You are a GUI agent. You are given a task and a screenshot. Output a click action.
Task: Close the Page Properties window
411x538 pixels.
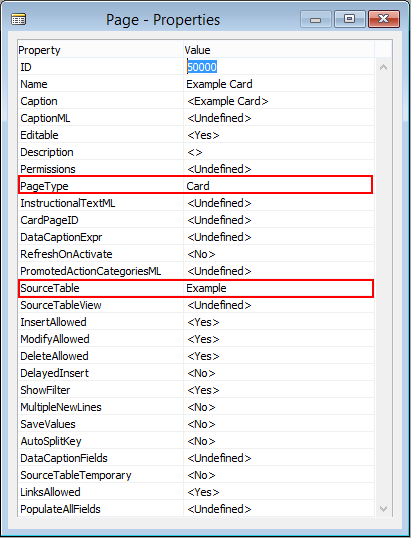point(384,19)
